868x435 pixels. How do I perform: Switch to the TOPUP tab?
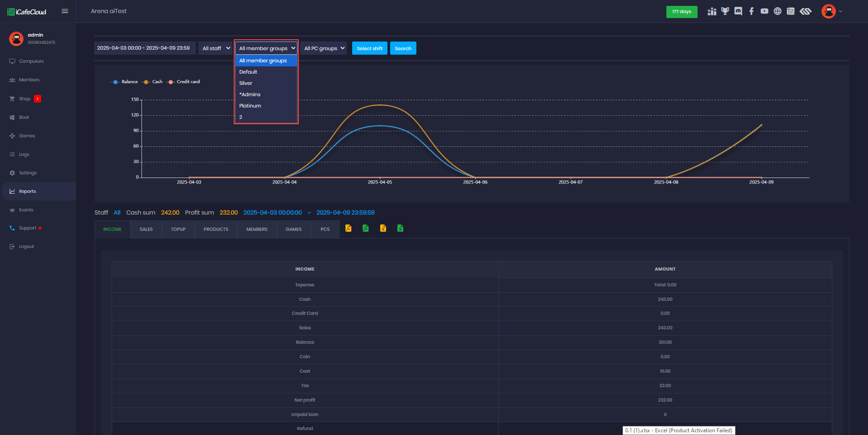click(178, 229)
